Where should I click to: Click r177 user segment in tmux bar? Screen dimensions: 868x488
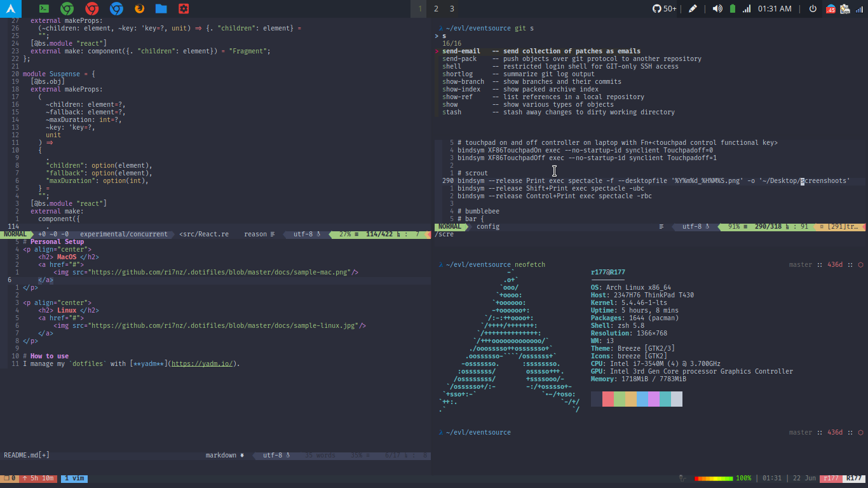click(831, 478)
